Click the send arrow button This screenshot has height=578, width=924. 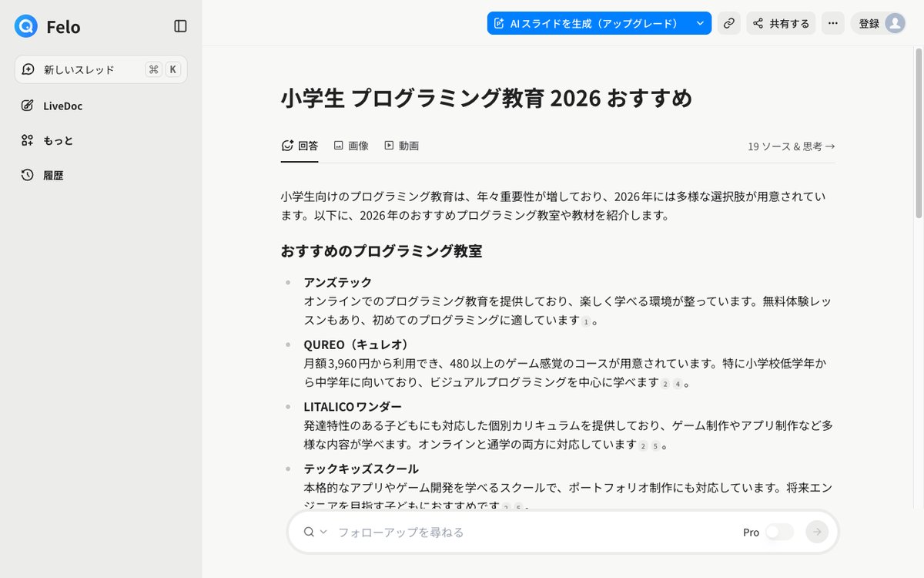click(817, 532)
